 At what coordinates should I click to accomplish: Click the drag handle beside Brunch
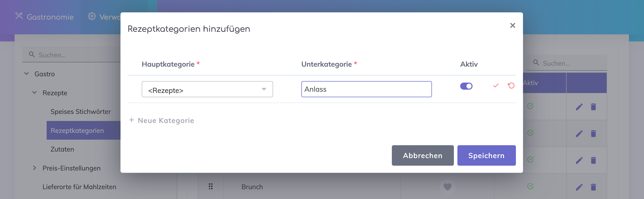click(211, 187)
